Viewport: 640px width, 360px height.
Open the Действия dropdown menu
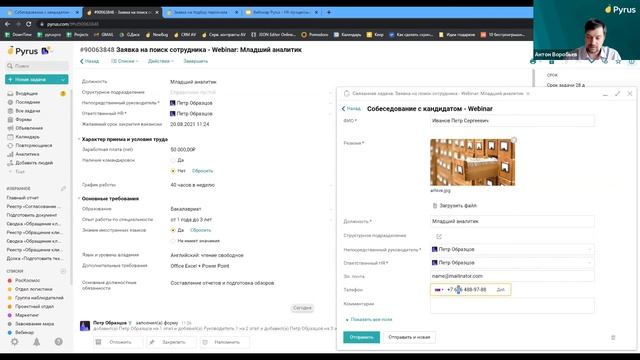pyautogui.click(x=160, y=61)
